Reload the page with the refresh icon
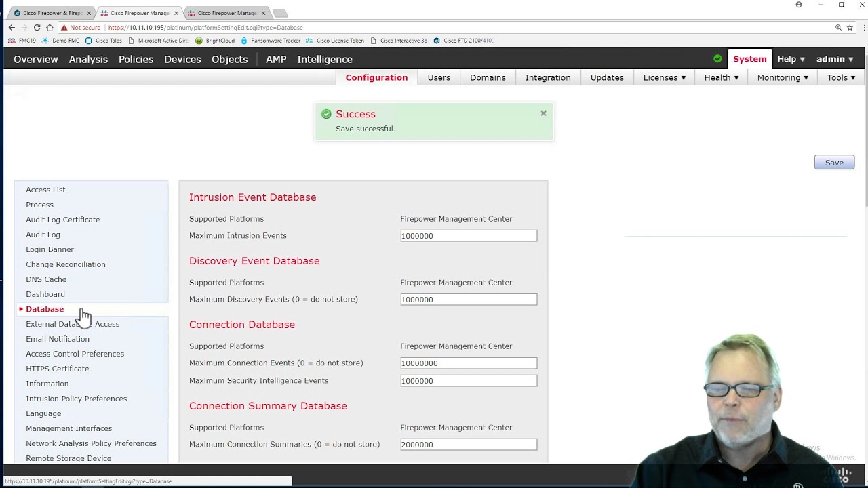This screenshot has width=868, height=488. point(37,28)
